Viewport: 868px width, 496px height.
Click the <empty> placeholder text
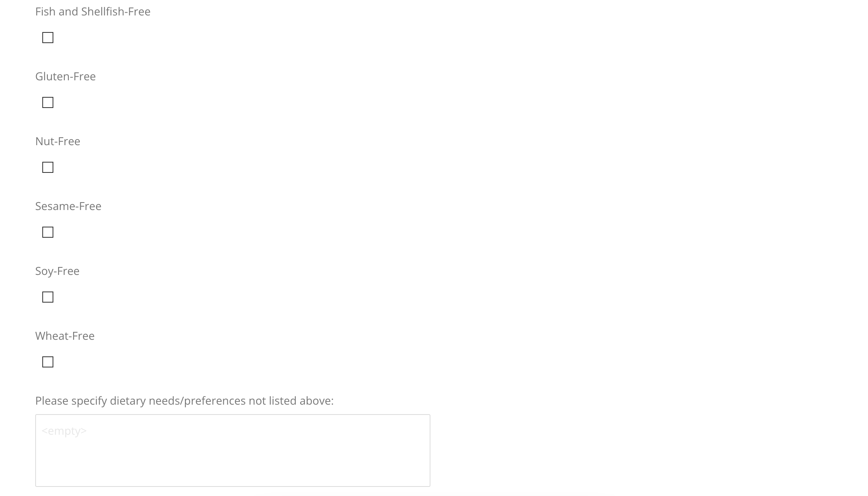[x=64, y=431]
